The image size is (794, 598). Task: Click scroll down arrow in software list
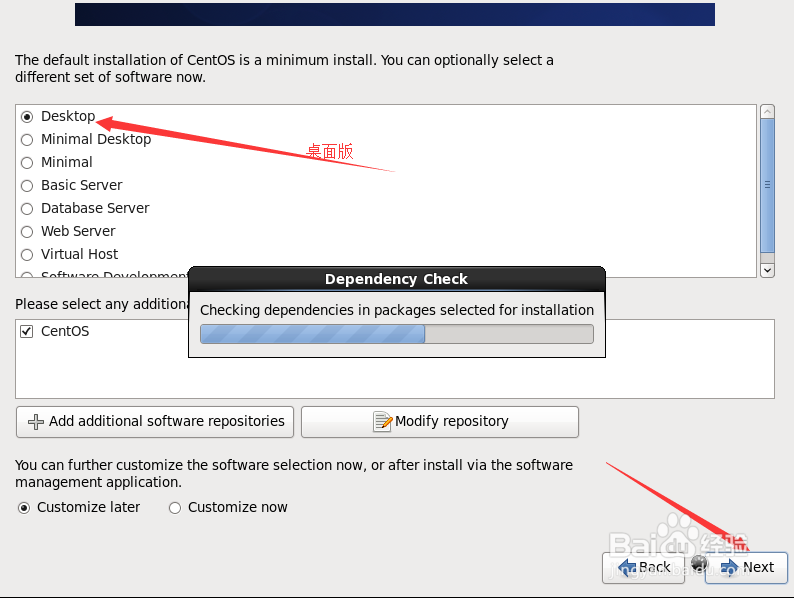pos(768,270)
